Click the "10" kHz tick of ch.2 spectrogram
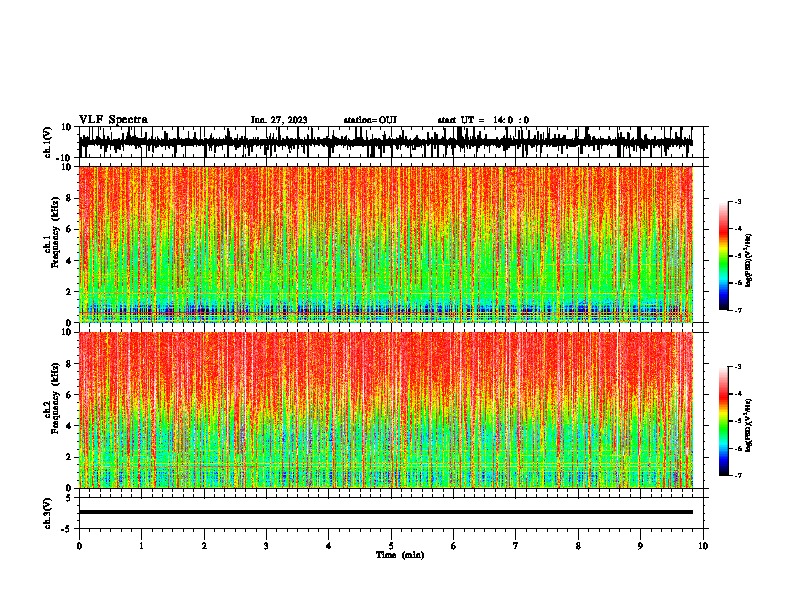The width and height of the screenshot is (792, 612). [x=67, y=332]
